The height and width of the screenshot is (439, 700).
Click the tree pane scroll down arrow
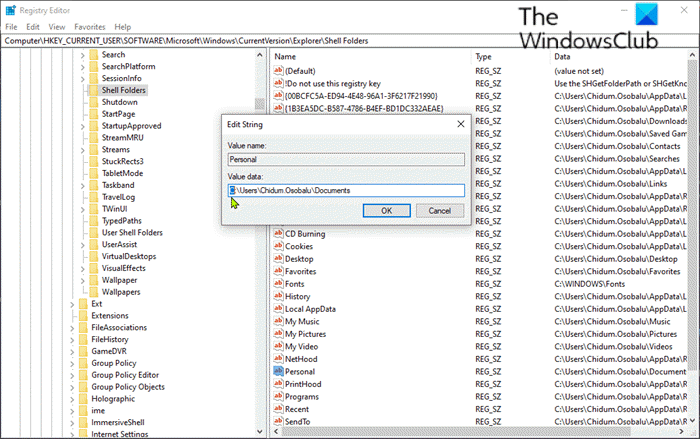260,431
